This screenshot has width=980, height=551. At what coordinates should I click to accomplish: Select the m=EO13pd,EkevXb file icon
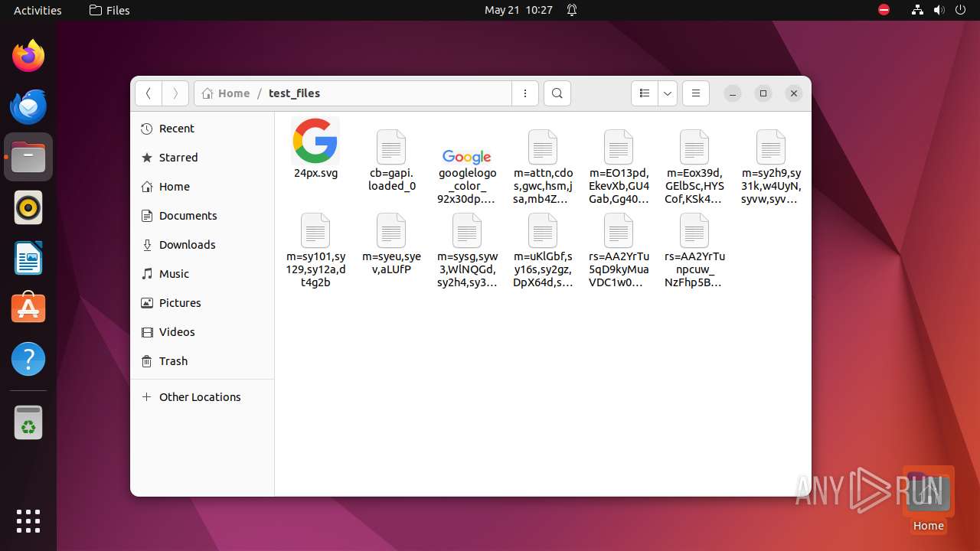click(x=619, y=147)
